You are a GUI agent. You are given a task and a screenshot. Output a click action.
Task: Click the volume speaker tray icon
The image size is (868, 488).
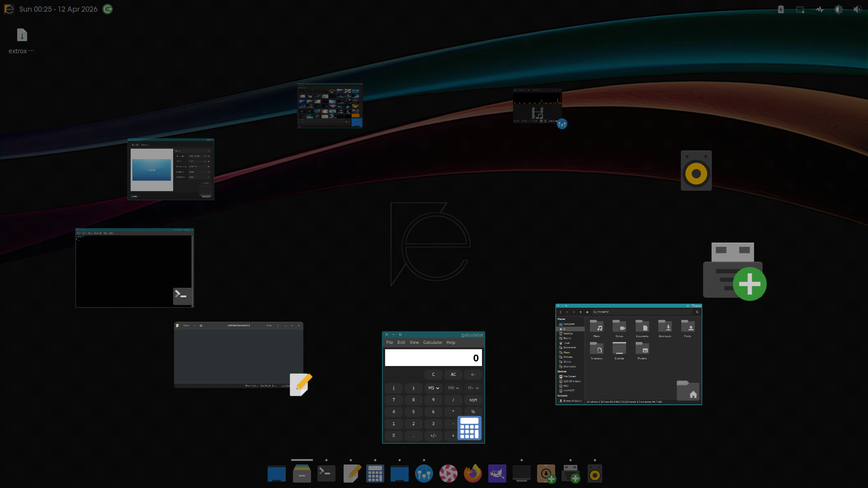857,9
